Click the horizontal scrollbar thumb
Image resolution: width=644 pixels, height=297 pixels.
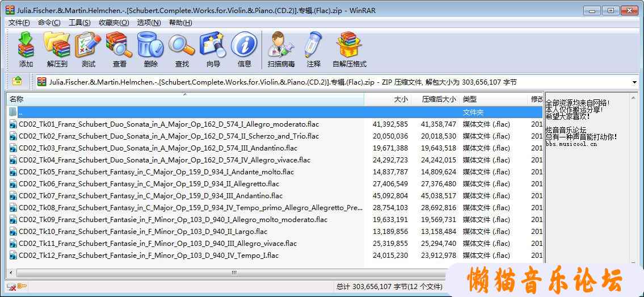click(233, 273)
